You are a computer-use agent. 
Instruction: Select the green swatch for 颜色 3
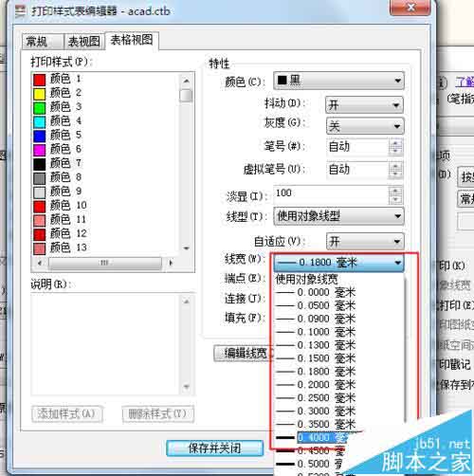coord(40,107)
